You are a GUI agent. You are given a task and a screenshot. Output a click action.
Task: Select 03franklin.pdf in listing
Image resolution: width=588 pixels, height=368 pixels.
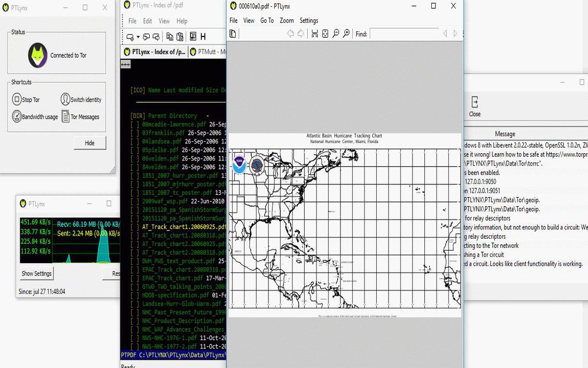164,132
